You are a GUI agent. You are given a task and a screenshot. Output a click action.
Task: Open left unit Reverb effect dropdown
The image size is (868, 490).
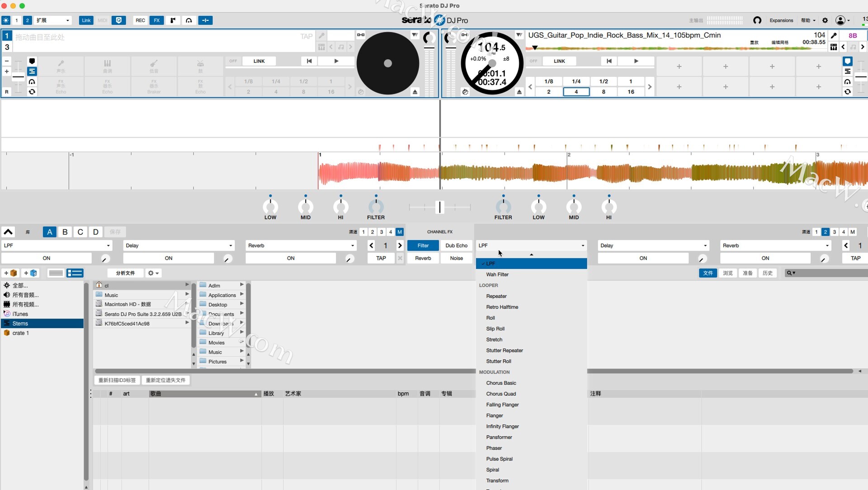tap(301, 246)
